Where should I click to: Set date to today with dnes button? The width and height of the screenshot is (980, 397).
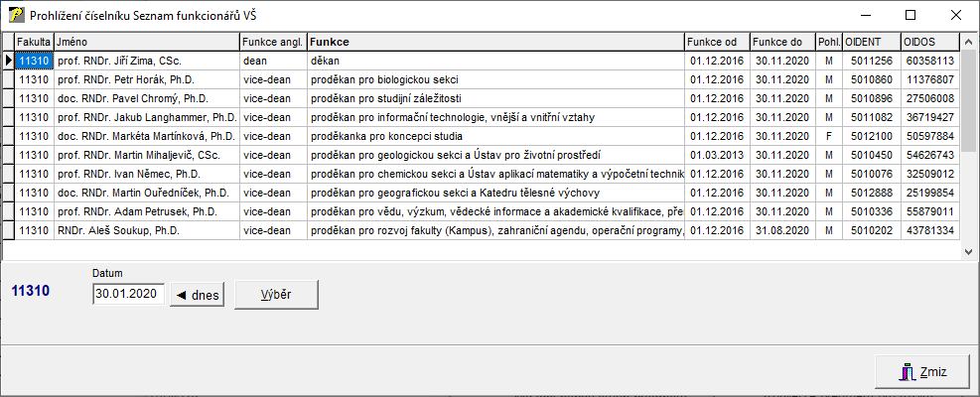click(197, 294)
